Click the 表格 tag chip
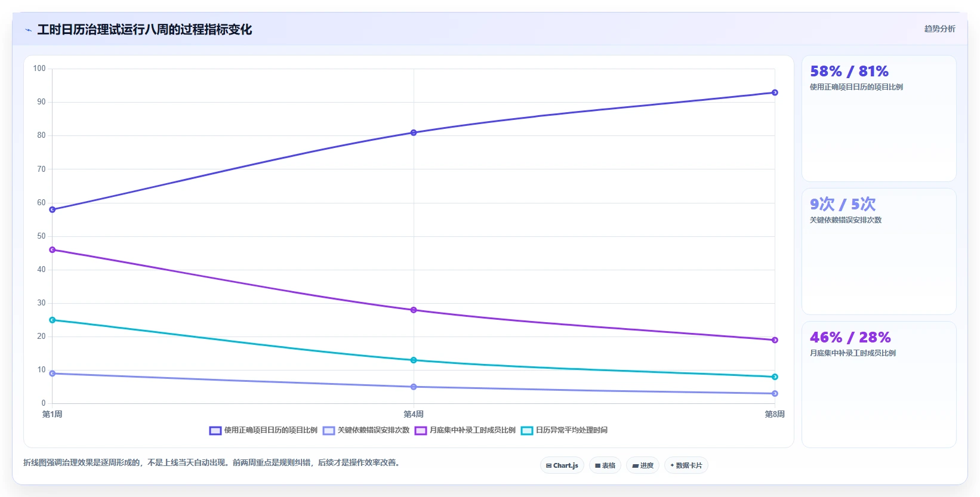Screen dimensions: 980x497 (x=605, y=465)
